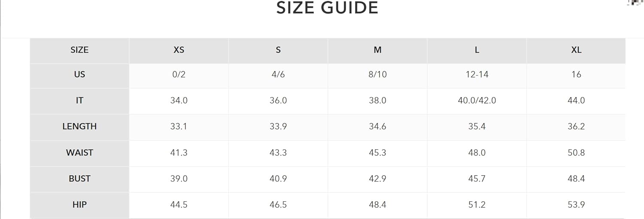Viewport: 644px width, 219px height.
Task: Click the LENGTH row label
Action: 79,126
